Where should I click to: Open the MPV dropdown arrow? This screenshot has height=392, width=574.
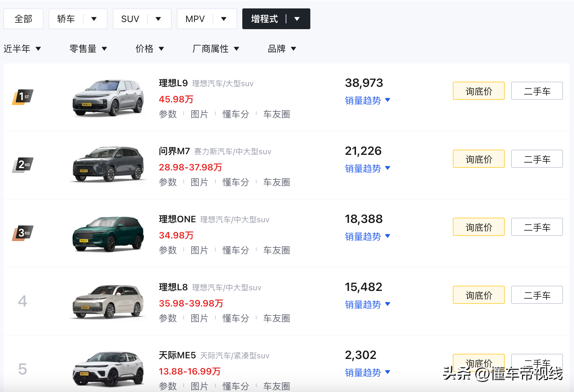click(x=224, y=19)
